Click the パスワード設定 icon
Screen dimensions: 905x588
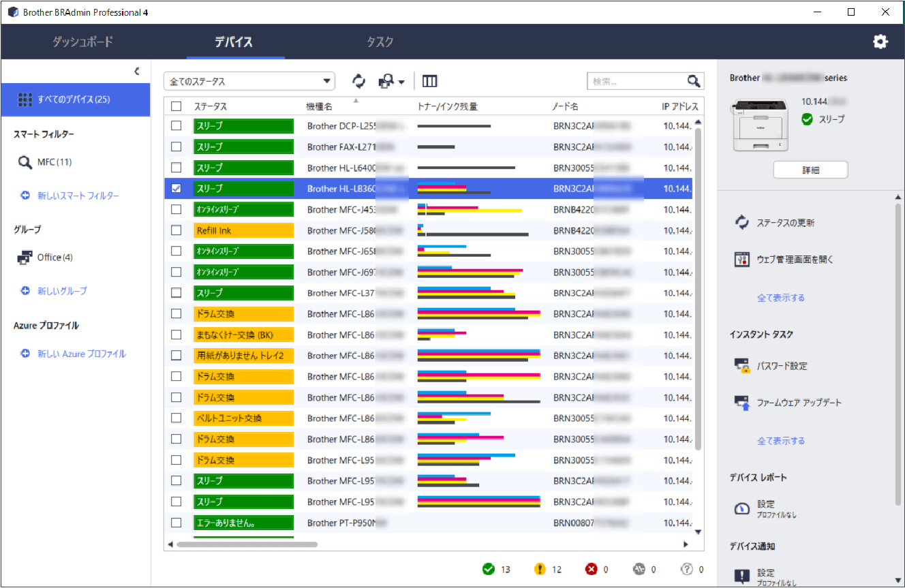click(742, 366)
